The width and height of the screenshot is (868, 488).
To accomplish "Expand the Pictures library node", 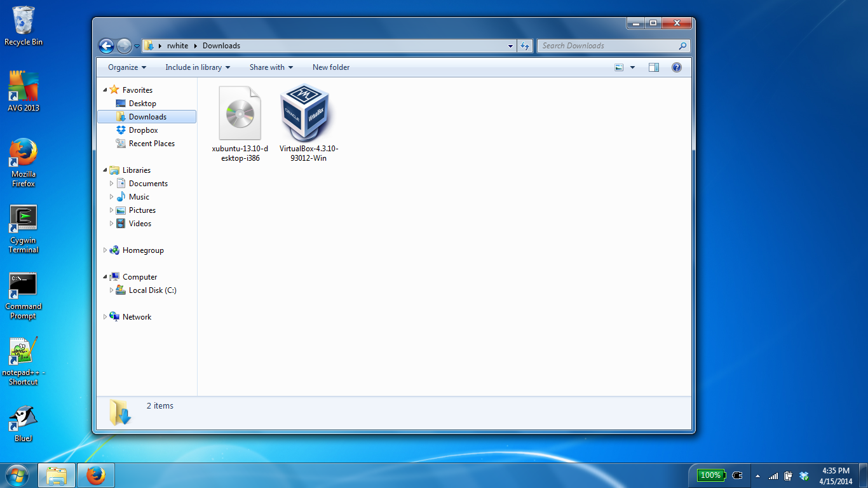I will (x=112, y=210).
